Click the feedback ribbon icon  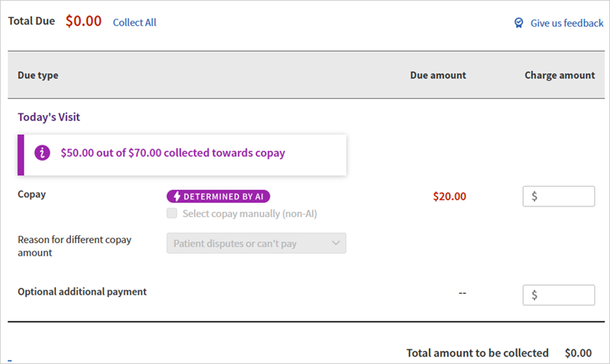(x=518, y=23)
